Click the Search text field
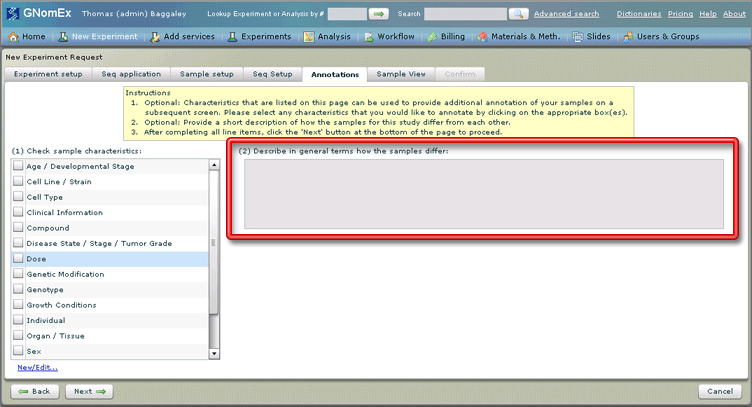The image size is (752, 407). point(465,14)
